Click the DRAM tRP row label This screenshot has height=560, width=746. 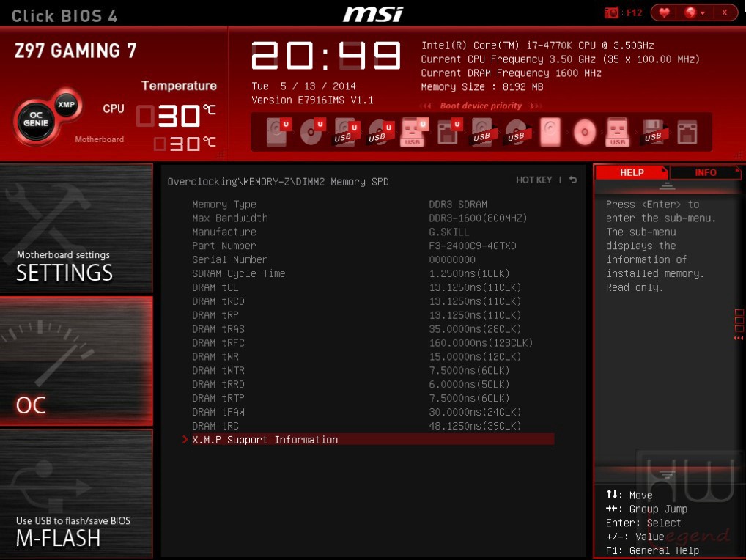click(x=215, y=315)
